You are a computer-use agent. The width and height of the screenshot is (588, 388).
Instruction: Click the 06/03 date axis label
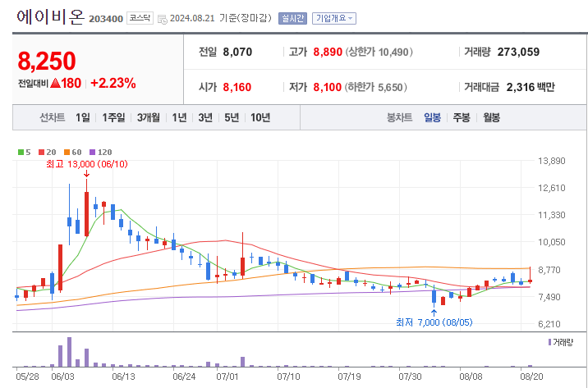62,376
